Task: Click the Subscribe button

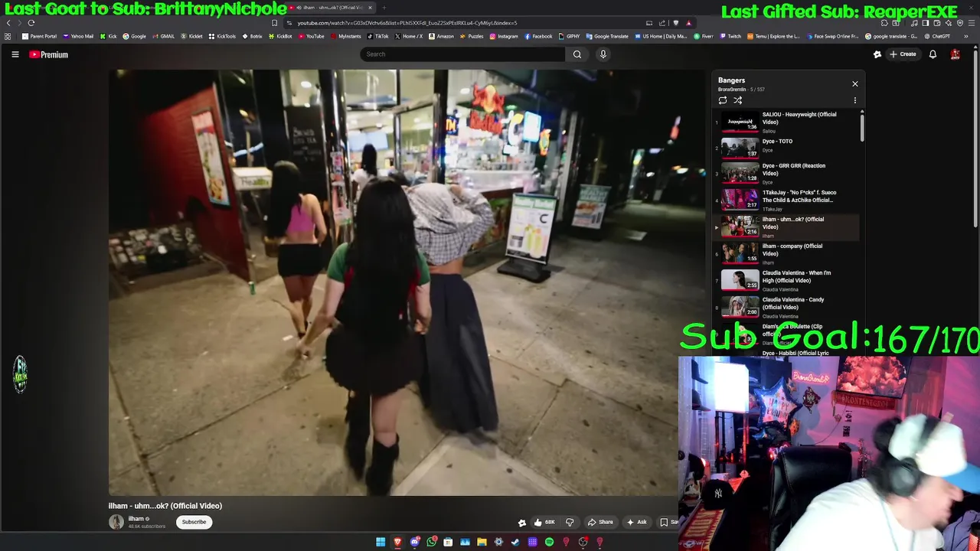Action: point(194,522)
